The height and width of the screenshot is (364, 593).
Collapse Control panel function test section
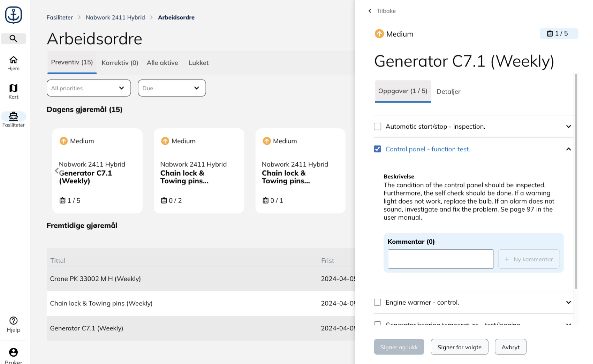click(568, 149)
